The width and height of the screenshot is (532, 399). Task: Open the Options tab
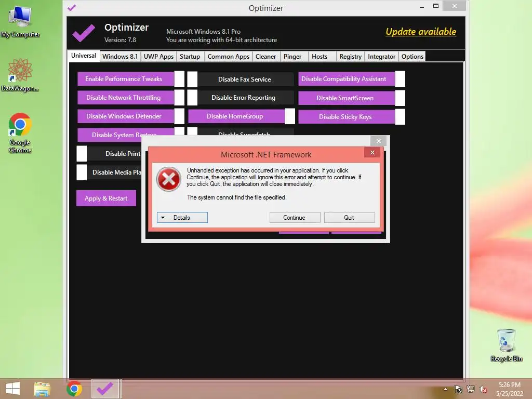pyautogui.click(x=412, y=56)
